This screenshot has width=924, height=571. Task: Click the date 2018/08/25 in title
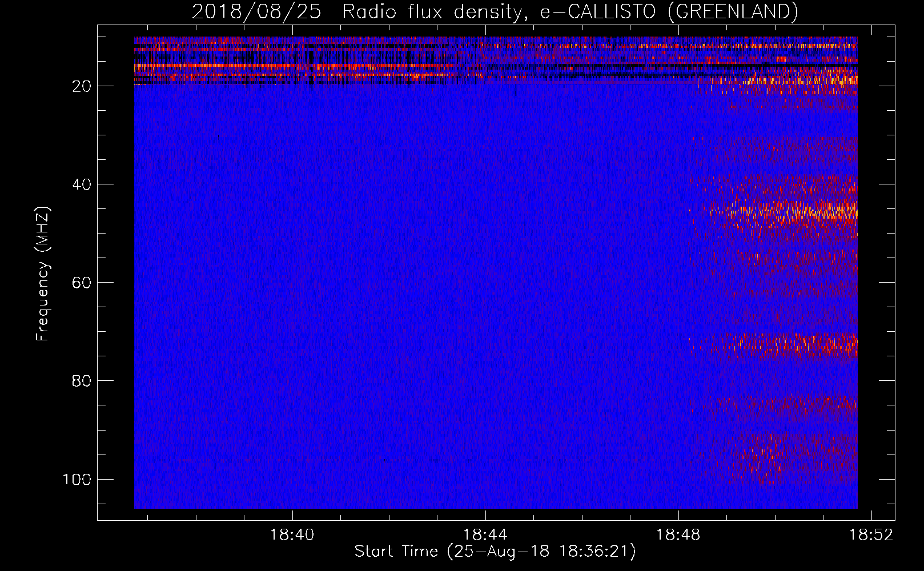(256, 11)
